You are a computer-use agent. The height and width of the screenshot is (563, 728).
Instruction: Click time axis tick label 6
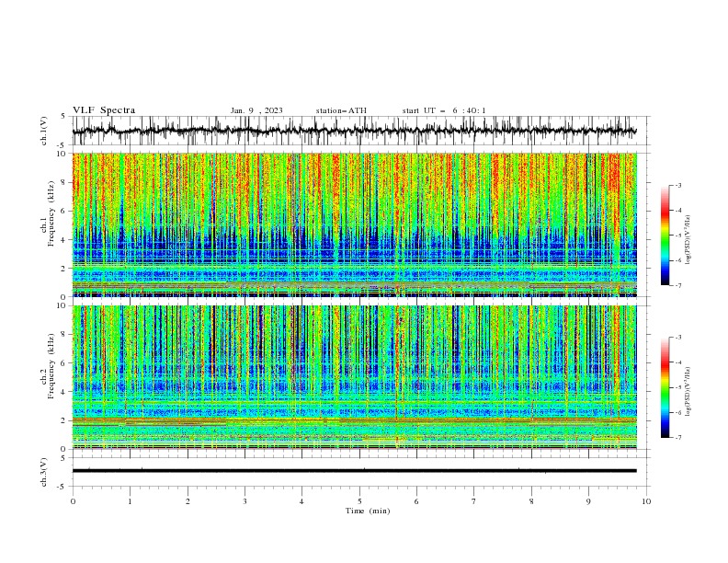[416, 501]
